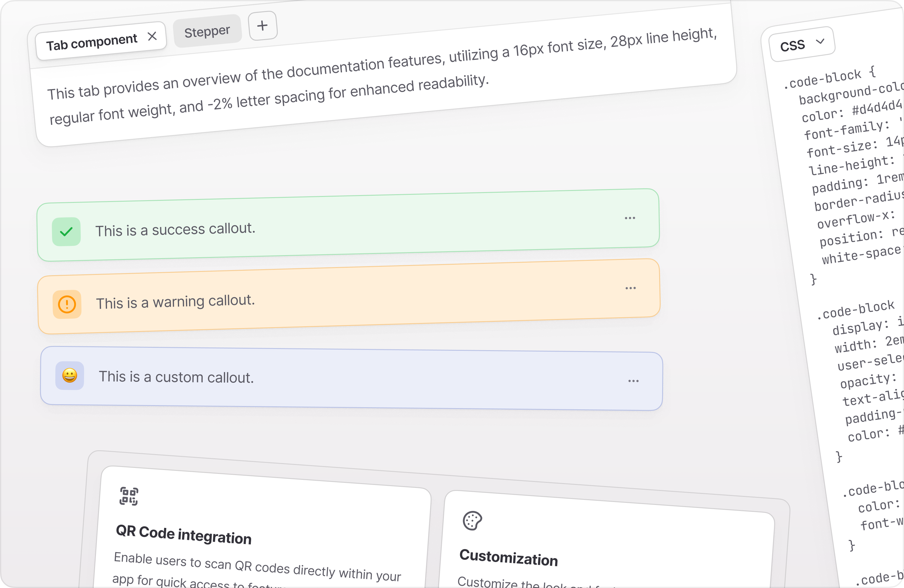Add a new tab with the plus button
904x588 pixels.
pos(263,26)
